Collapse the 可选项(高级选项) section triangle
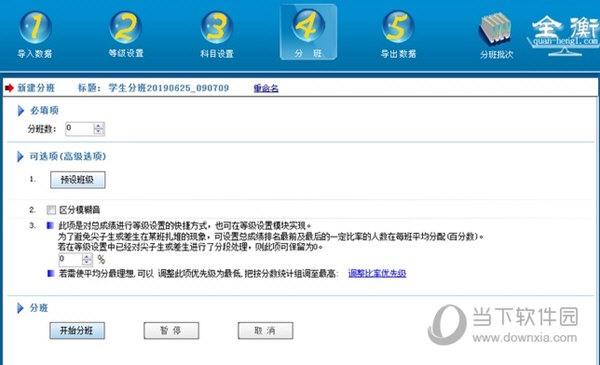This screenshot has width=600, height=365. pos(20,156)
